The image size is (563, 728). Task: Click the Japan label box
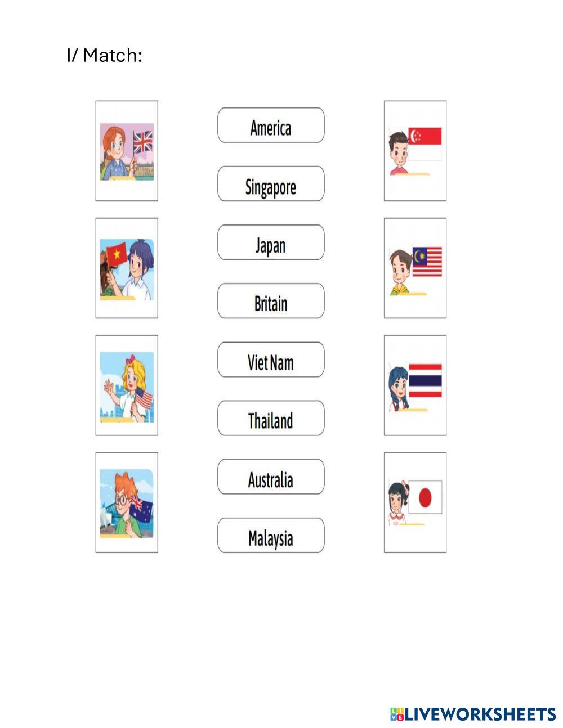(x=271, y=242)
